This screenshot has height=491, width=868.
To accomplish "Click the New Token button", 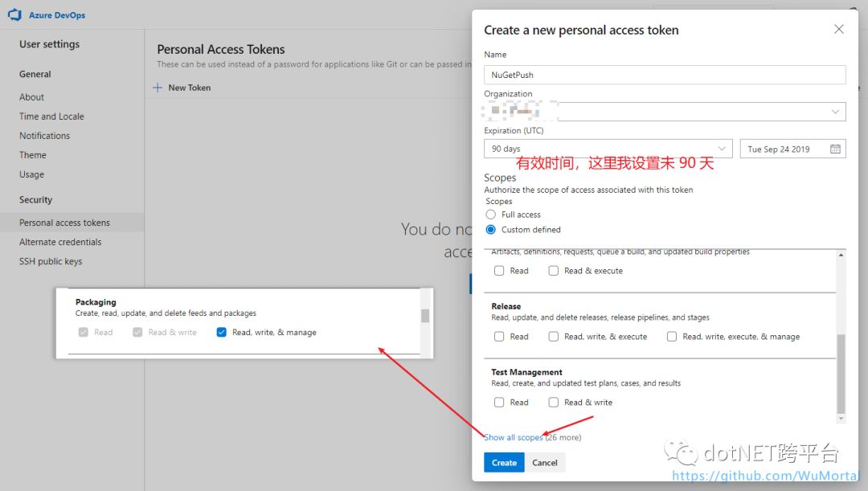I will [x=182, y=88].
